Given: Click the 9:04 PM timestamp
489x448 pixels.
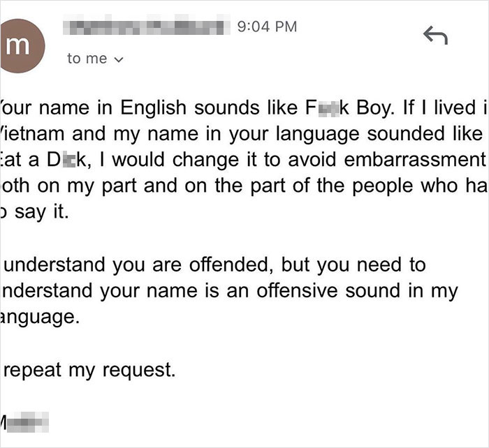Looking at the screenshot, I should (267, 27).
